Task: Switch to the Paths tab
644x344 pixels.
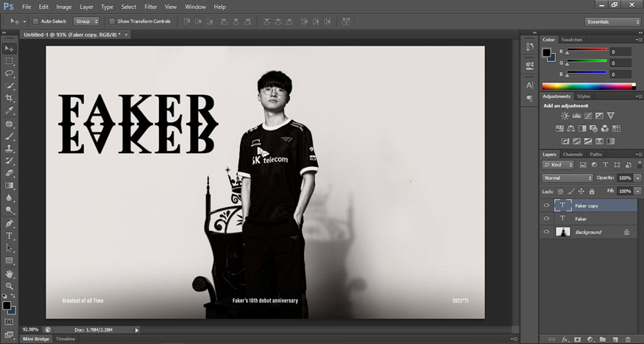Action: point(595,155)
